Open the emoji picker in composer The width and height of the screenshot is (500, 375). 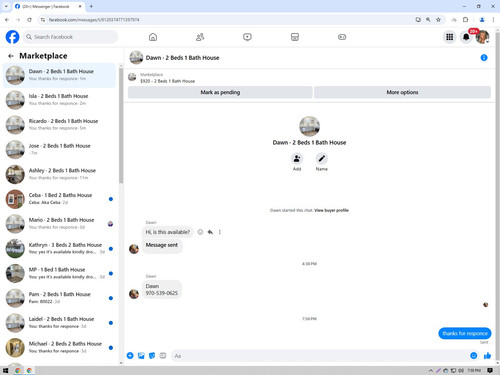tap(473, 356)
